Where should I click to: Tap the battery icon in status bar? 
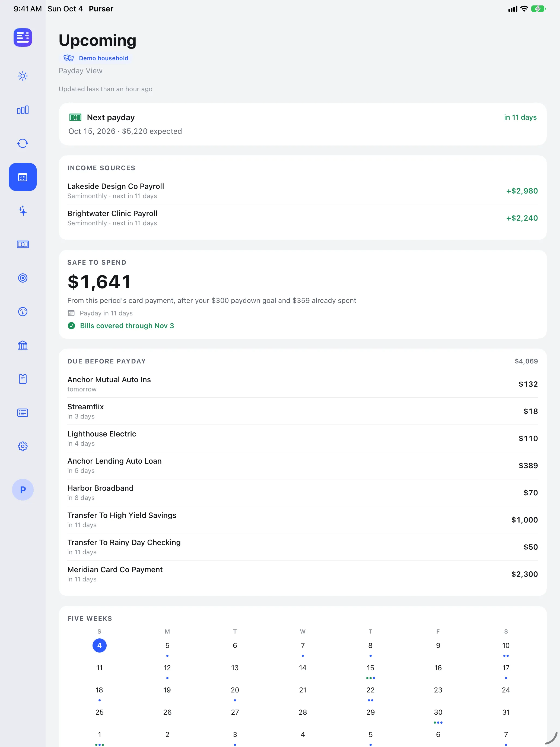(x=538, y=9)
